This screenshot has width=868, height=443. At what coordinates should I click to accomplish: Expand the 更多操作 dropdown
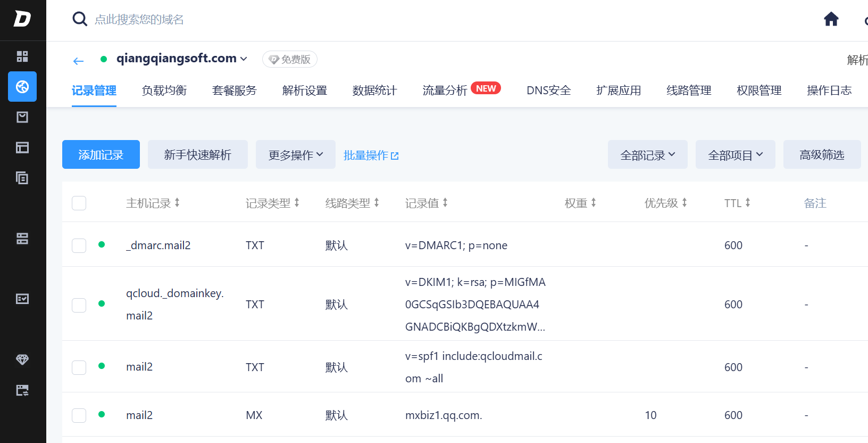295,155
